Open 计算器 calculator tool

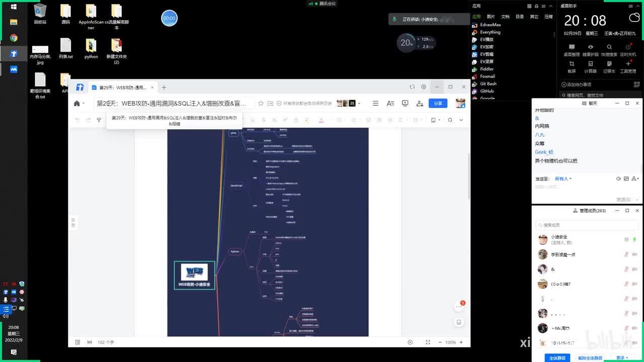click(591, 67)
